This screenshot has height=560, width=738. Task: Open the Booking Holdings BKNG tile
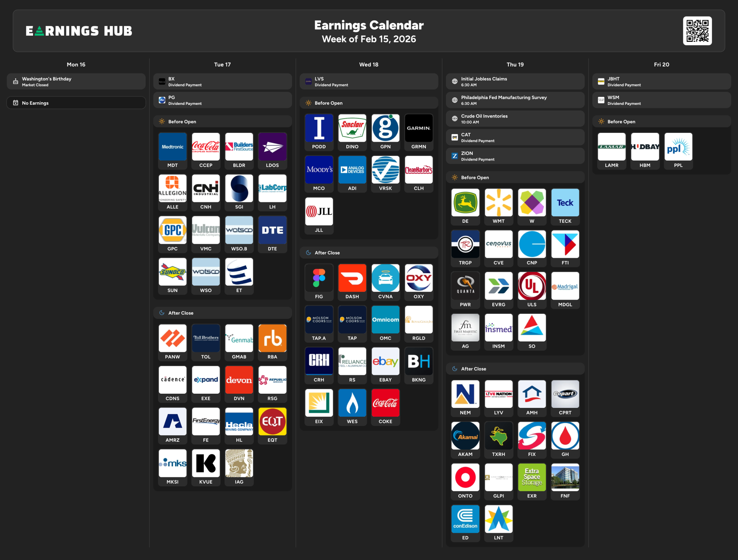pos(419,361)
